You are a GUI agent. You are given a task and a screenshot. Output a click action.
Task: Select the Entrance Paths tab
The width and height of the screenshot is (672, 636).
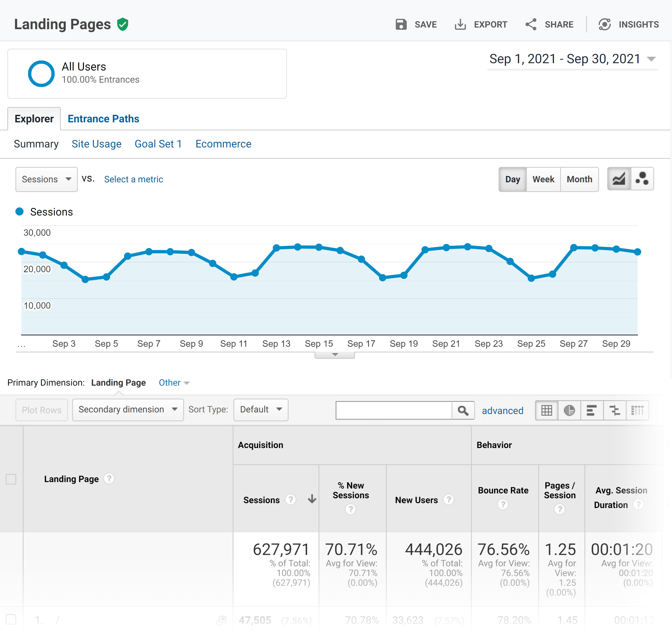(x=103, y=118)
